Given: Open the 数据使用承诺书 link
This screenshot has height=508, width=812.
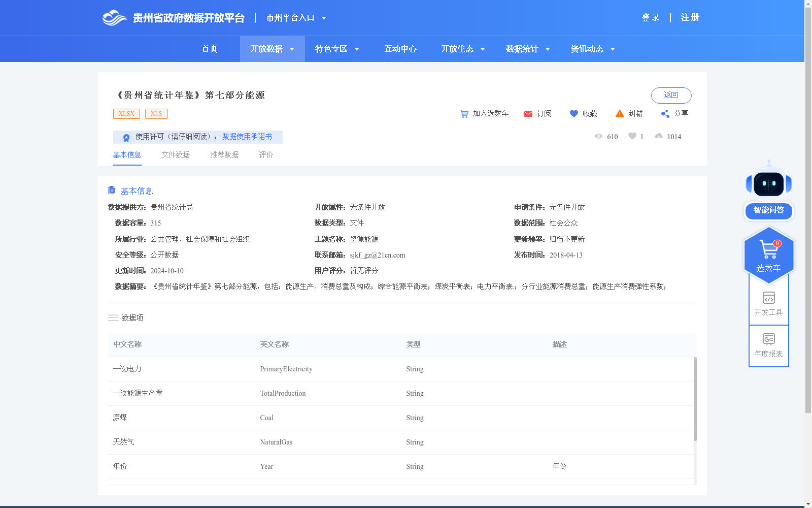Looking at the screenshot, I should 247,137.
